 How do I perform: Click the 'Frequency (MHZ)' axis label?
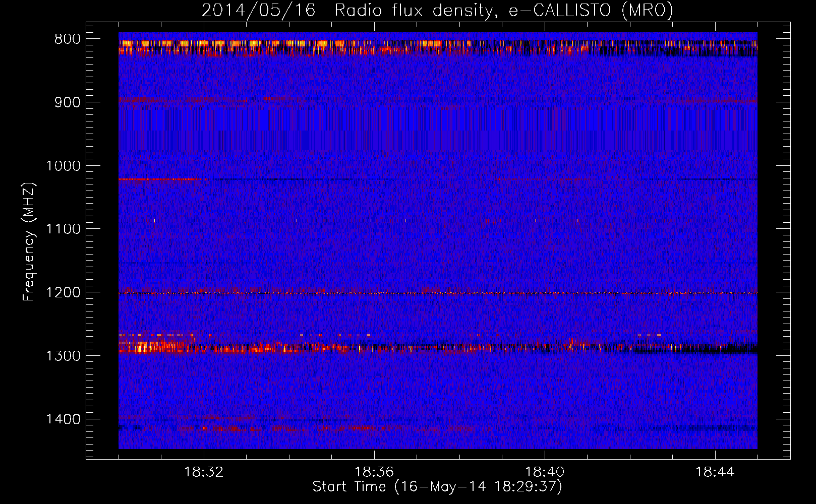29,242
